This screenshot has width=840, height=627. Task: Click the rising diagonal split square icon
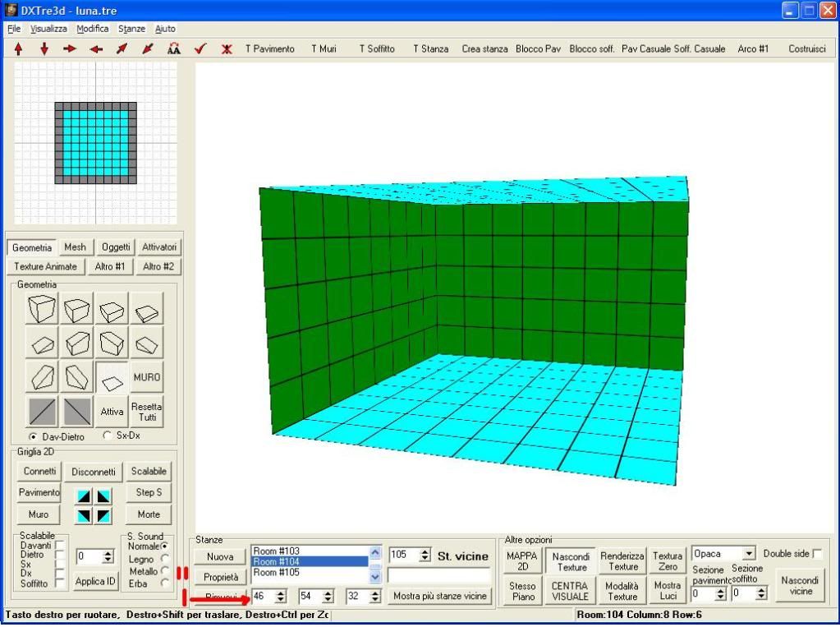pyautogui.click(x=44, y=411)
